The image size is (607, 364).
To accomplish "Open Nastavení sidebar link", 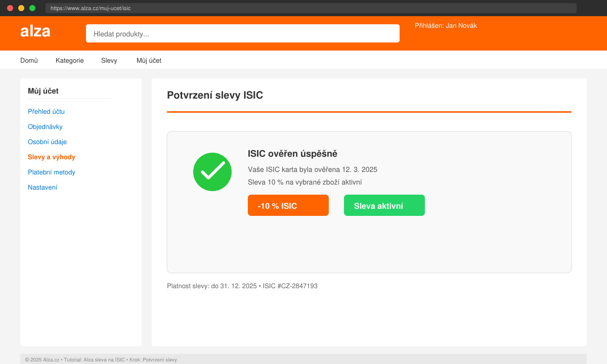I will point(42,188).
